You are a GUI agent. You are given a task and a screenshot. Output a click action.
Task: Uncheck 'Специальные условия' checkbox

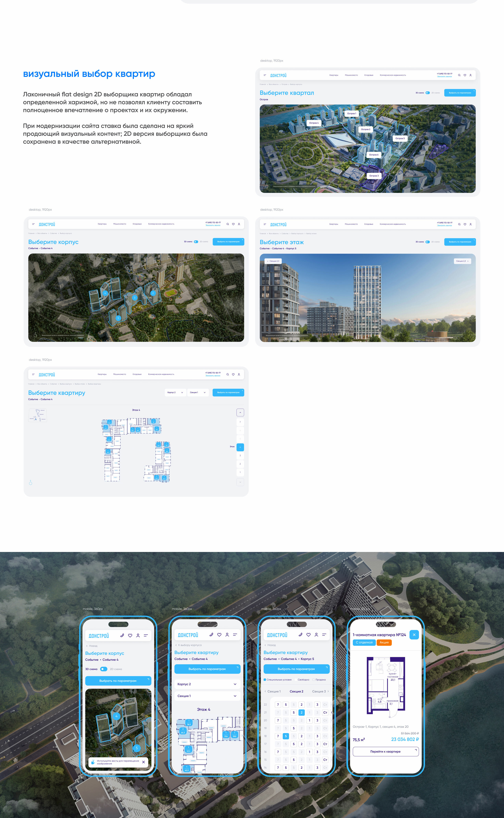265,679
